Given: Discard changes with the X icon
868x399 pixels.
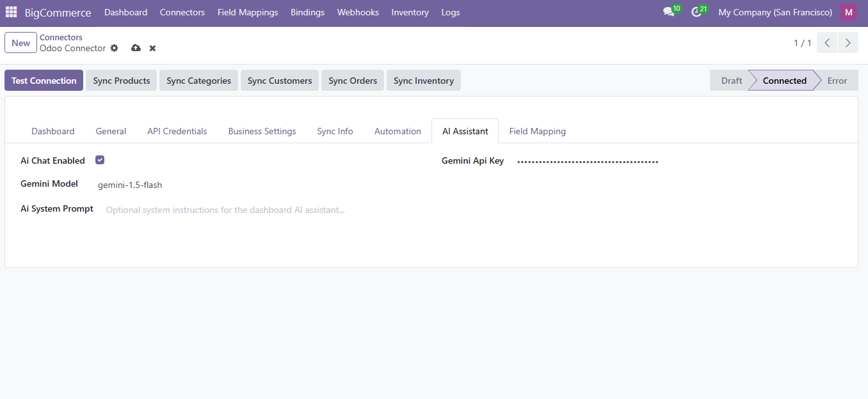Looking at the screenshot, I should tap(152, 48).
